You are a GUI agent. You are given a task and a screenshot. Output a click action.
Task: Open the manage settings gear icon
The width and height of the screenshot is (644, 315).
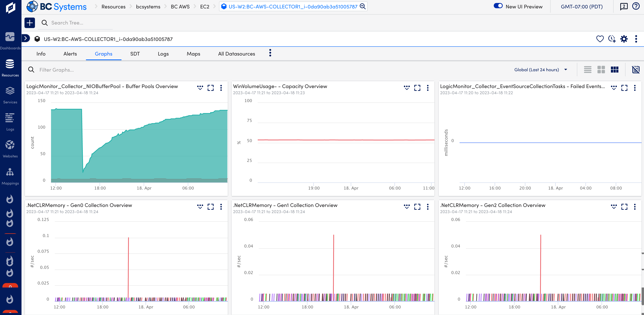[624, 39]
